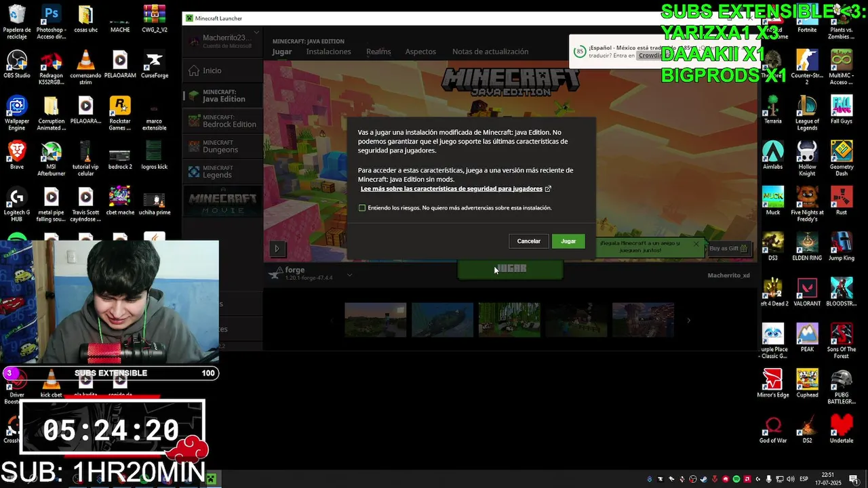This screenshot has width=868, height=488.
Task: Open Logitech G HUB shortcut
Action: (17, 204)
